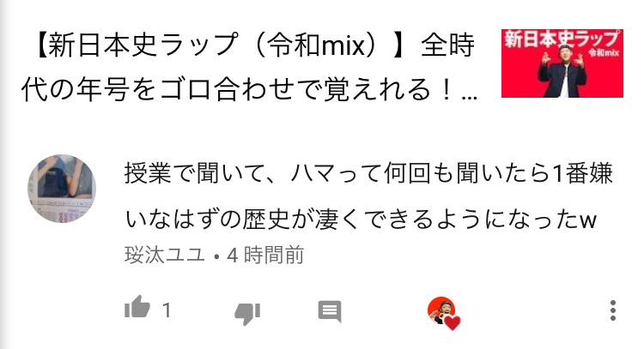Like the comment with the thumbs-up icon
The height and width of the screenshot is (349, 644).
(137, 307)
